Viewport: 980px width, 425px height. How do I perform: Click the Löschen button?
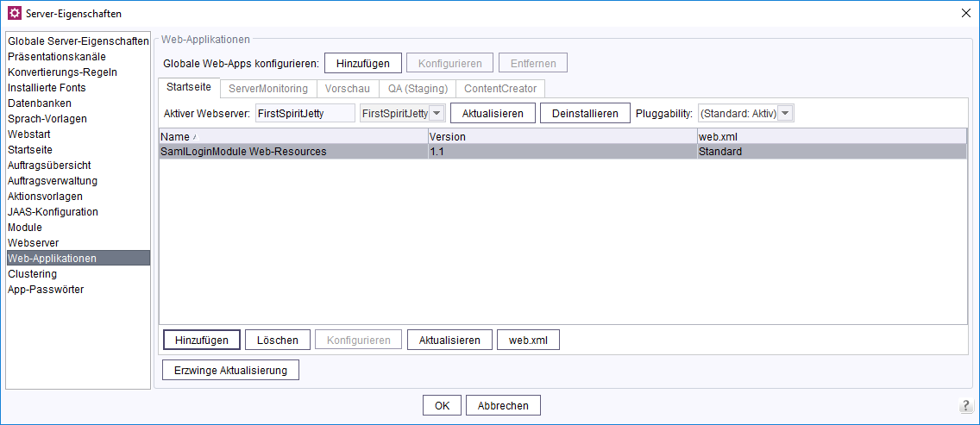277,340
